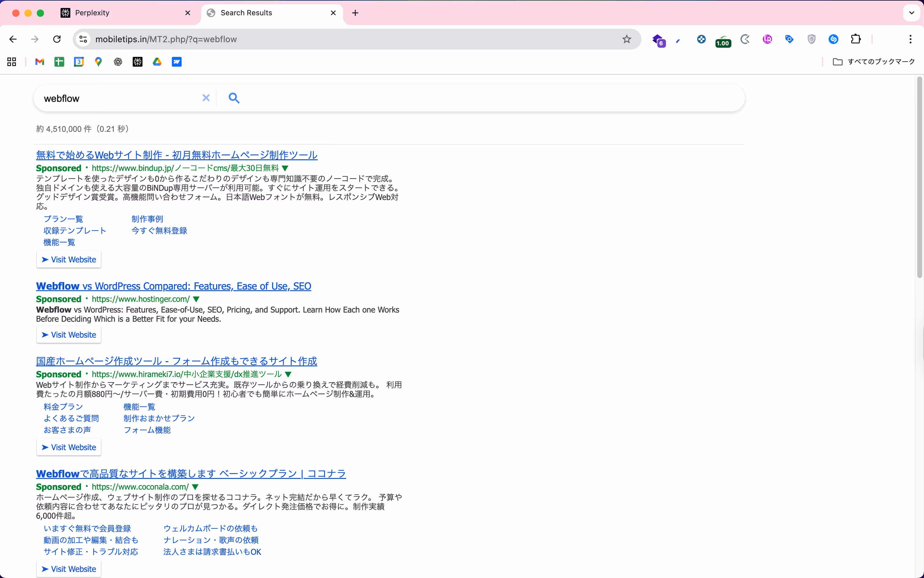This screenshot has width=924, height=578.
Task: Open the Apps grid in bookmarks bar
Action: [x=12, y=61]
